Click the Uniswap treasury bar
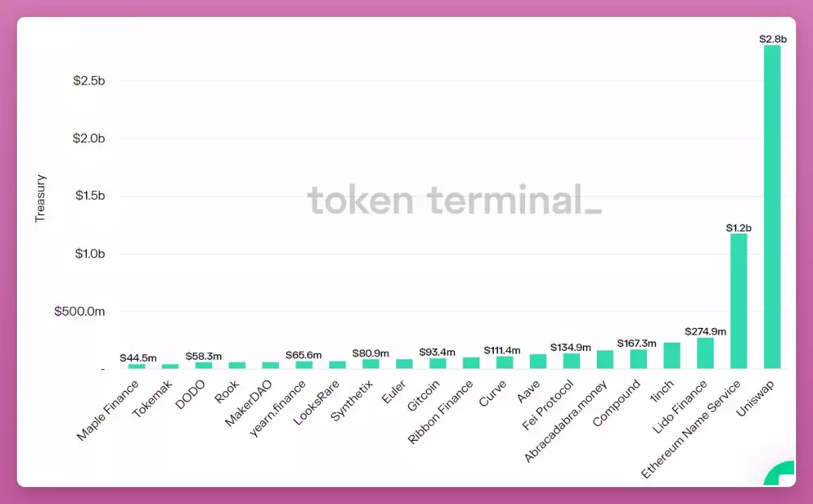Viewport: 813px width, 504px height. (772, 207)
